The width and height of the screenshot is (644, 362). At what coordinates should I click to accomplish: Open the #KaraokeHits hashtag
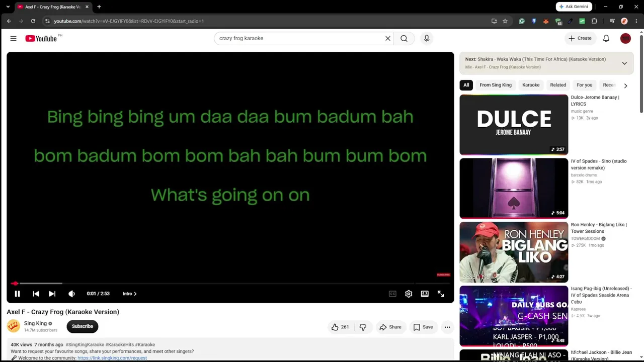coord(120,345)
